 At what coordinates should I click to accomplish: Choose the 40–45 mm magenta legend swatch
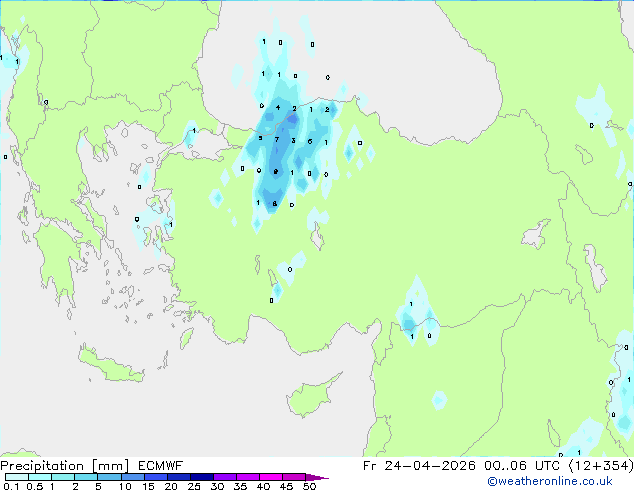tap(271, 477)
